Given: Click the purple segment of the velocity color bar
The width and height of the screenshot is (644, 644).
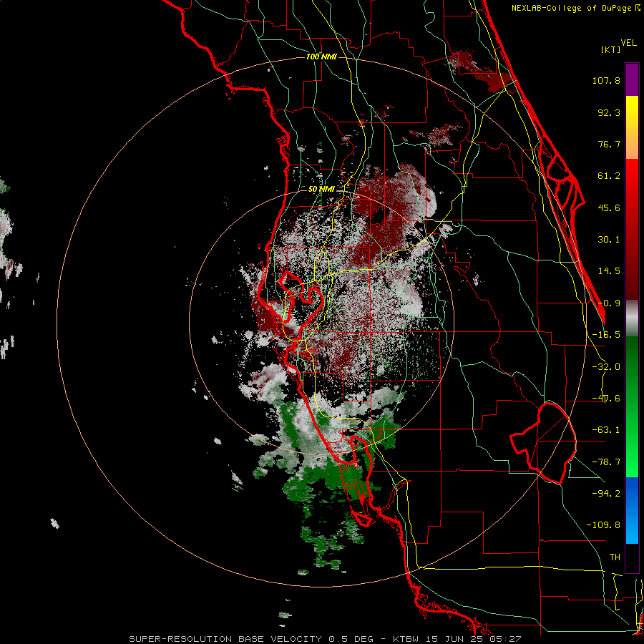Looking at the screenshot, I should [632, 79].
